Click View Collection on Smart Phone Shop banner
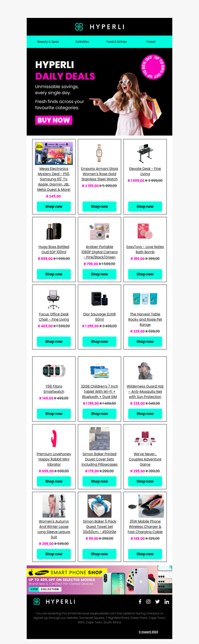The width and height of the screenshot is (199, 644). click(45, 589)
